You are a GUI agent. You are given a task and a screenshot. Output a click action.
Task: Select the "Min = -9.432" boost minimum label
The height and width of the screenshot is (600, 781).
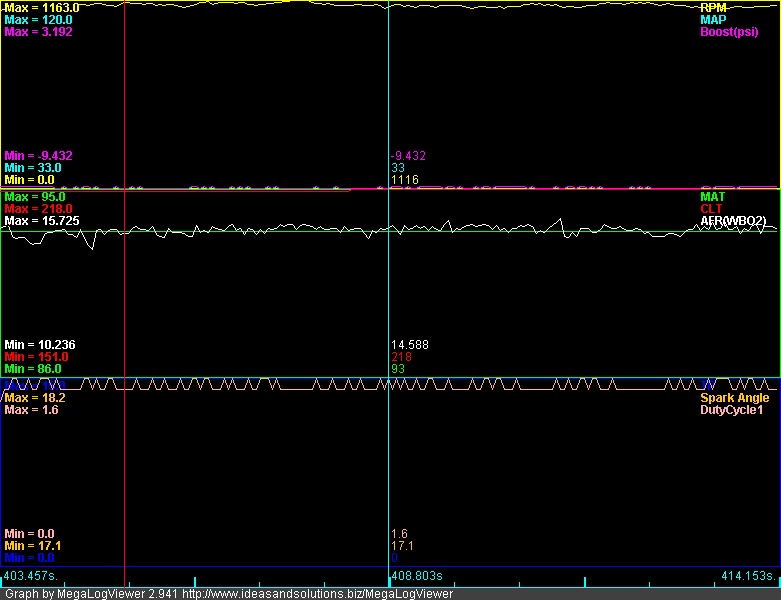[38, 156]
